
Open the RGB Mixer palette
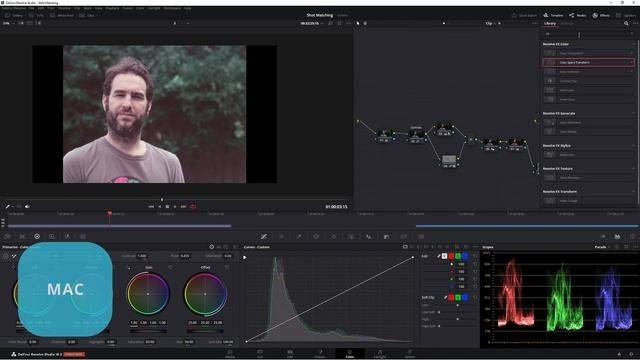click(x=67, y=236)
